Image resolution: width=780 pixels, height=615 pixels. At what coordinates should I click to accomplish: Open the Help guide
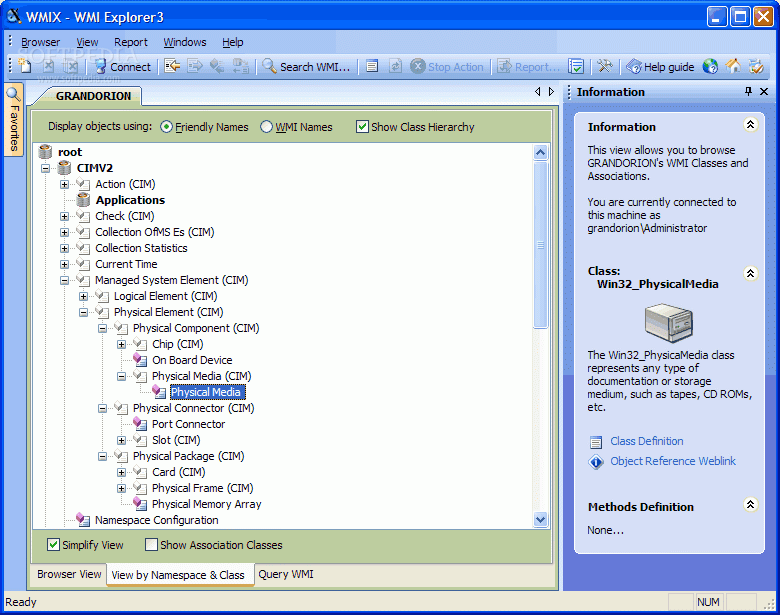[x=660, y=67]
